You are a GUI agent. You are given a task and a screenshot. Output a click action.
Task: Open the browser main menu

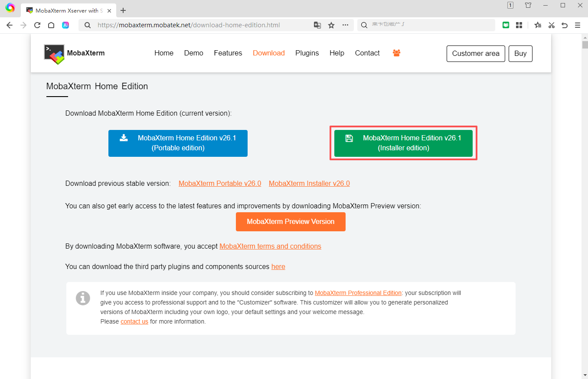(578, 25)
